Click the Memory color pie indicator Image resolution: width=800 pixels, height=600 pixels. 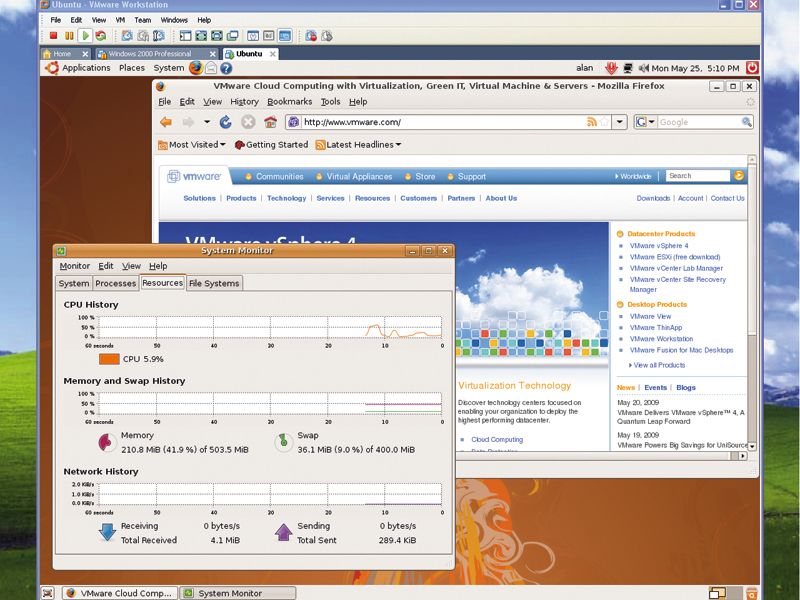pos(108,442)
